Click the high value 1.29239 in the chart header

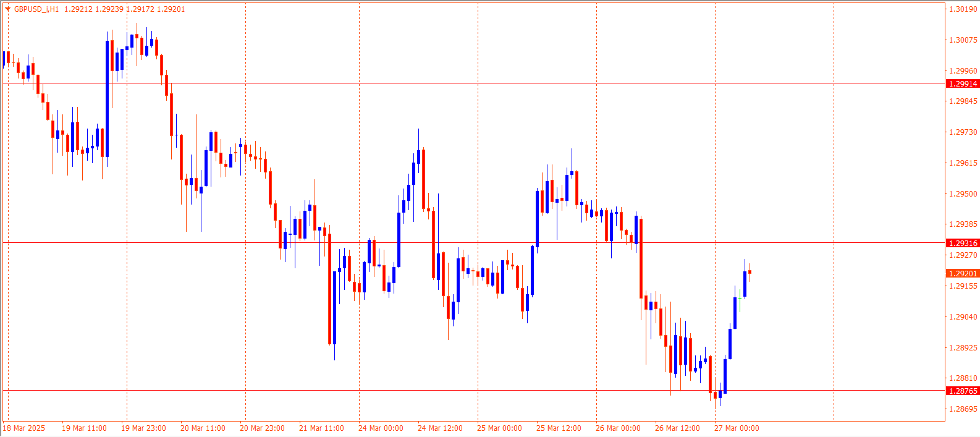pos(109,9)
